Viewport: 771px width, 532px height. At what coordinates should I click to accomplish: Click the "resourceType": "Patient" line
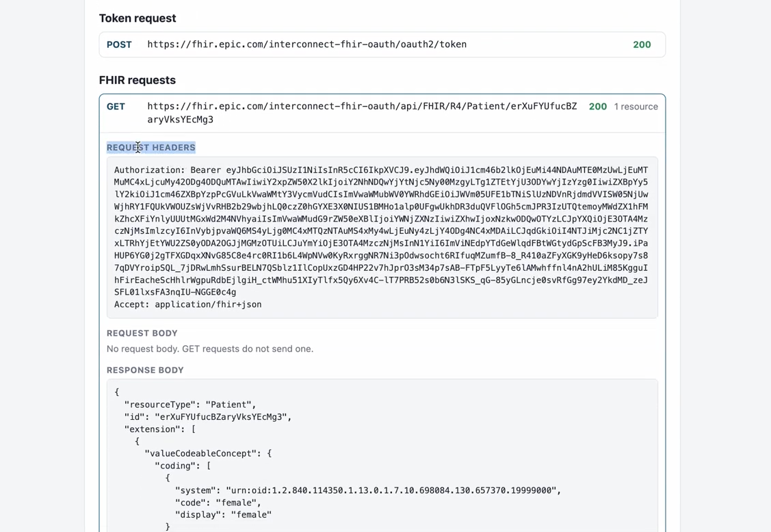[x=190, y=405]
